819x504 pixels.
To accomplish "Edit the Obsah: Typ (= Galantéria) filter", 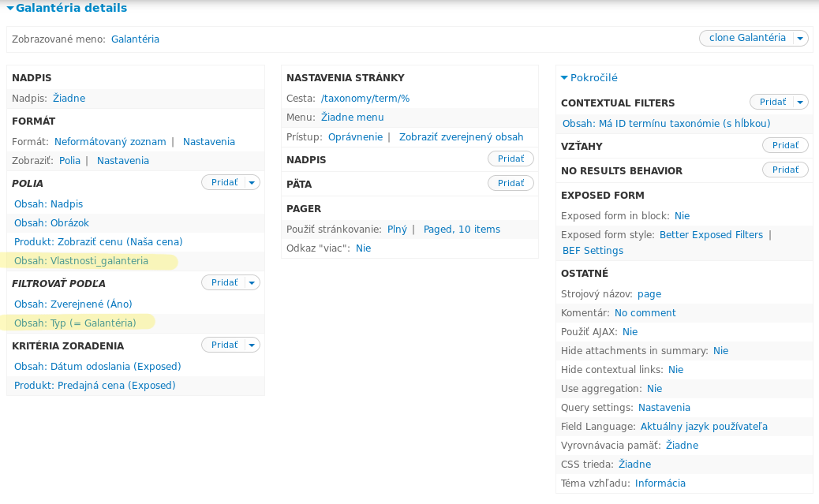I will tap(75, 323).
